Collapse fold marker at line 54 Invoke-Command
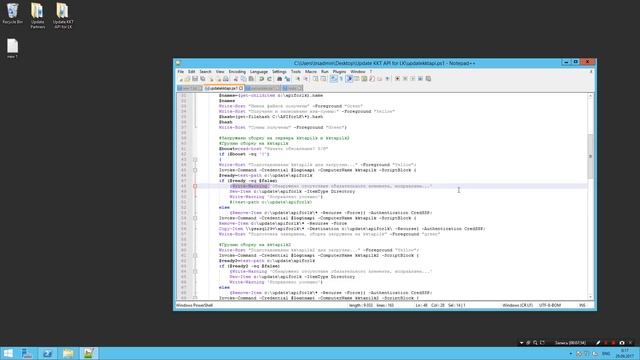This screenshot has width=640, height=360. tap(195, 218)
